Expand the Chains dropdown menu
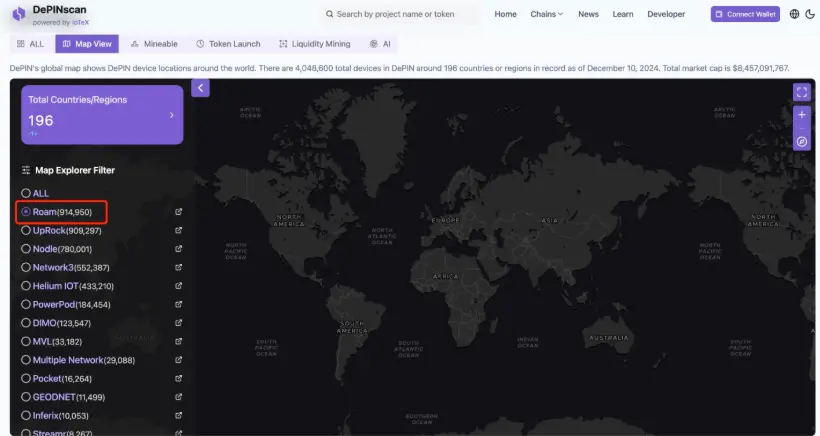The image size is (820, 436). [546, 14]
